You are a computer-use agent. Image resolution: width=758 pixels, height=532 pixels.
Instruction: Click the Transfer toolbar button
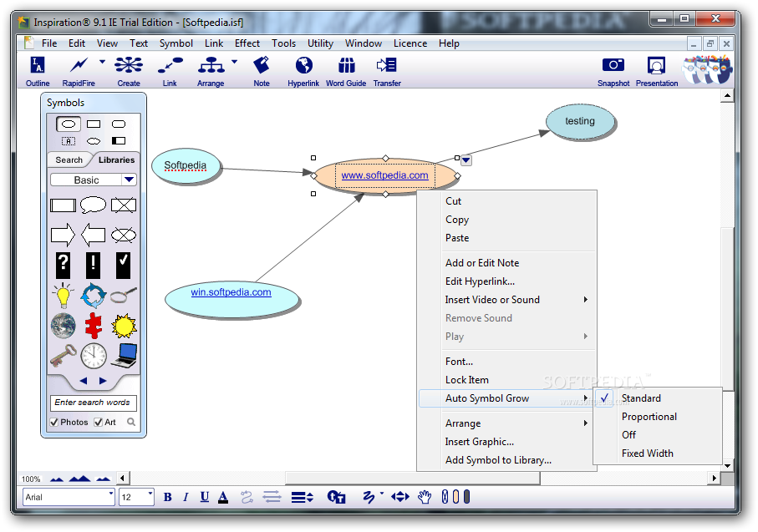387,71
